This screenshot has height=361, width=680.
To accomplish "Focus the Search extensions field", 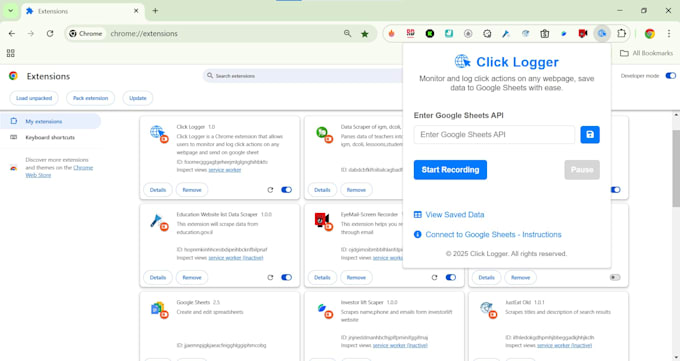I will (304, 76).
